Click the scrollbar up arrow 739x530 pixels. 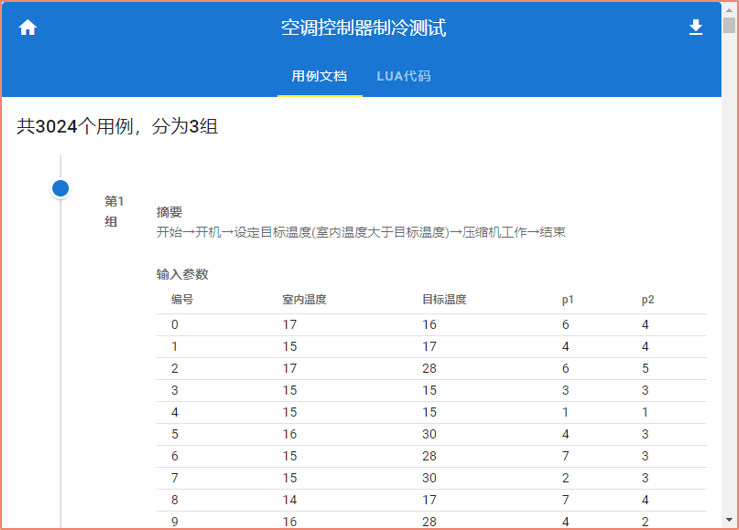[x=729, y=9]
